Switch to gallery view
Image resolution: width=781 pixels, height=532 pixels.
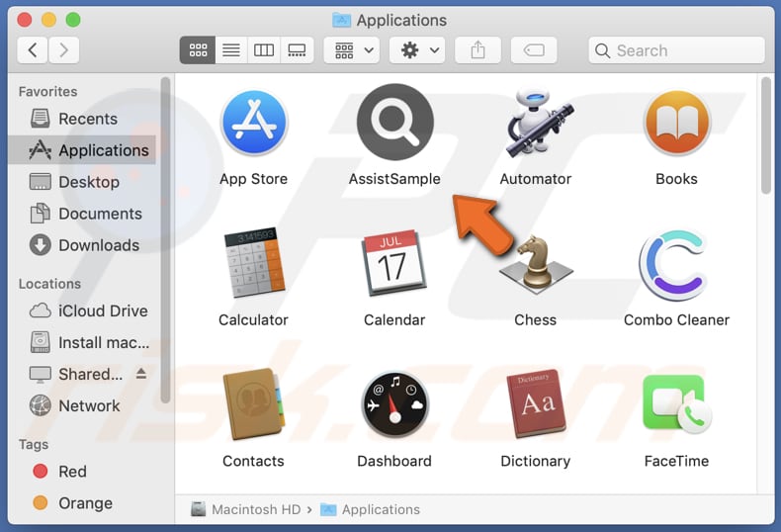[x=298, y=49]
